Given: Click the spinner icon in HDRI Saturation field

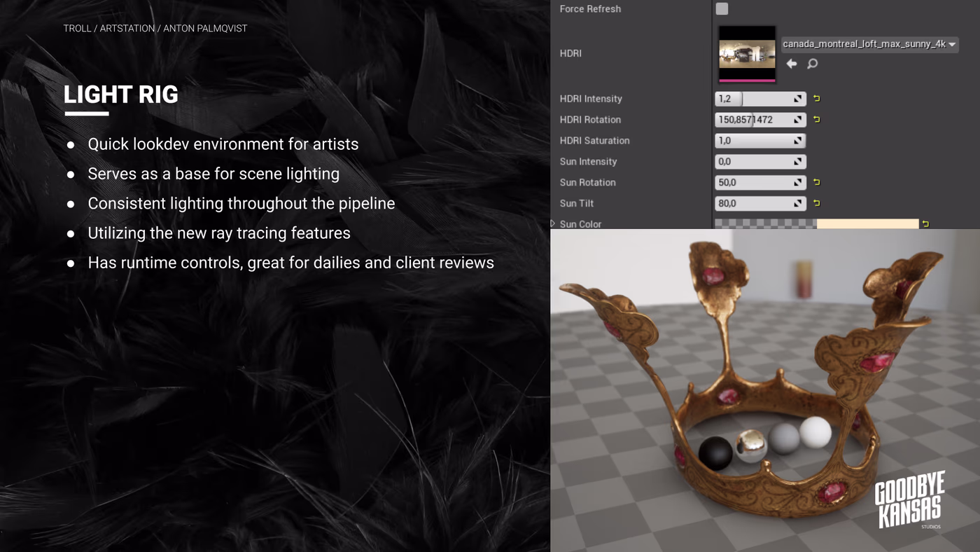Looking at the screenshot, I should (x=798, y=141).
